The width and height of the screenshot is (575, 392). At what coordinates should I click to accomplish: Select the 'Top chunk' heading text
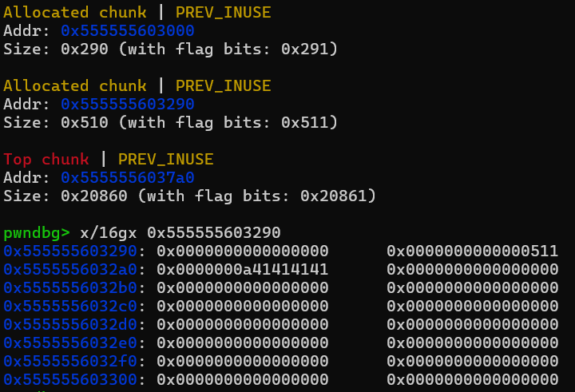click(x=46, y=159)
